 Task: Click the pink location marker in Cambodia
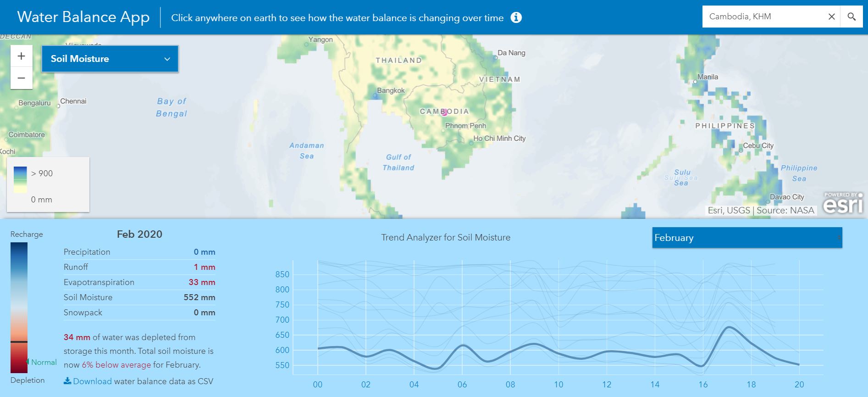[444, 112]
